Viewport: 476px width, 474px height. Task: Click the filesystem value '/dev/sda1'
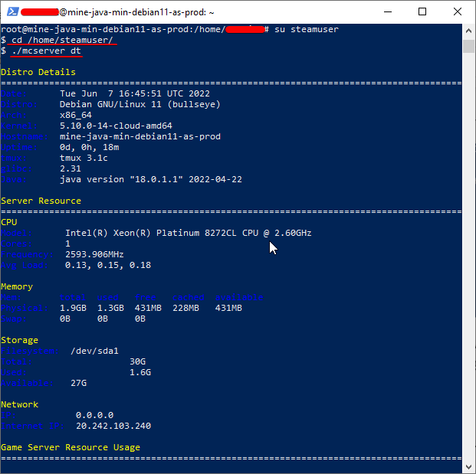click(x=94, y=351)
